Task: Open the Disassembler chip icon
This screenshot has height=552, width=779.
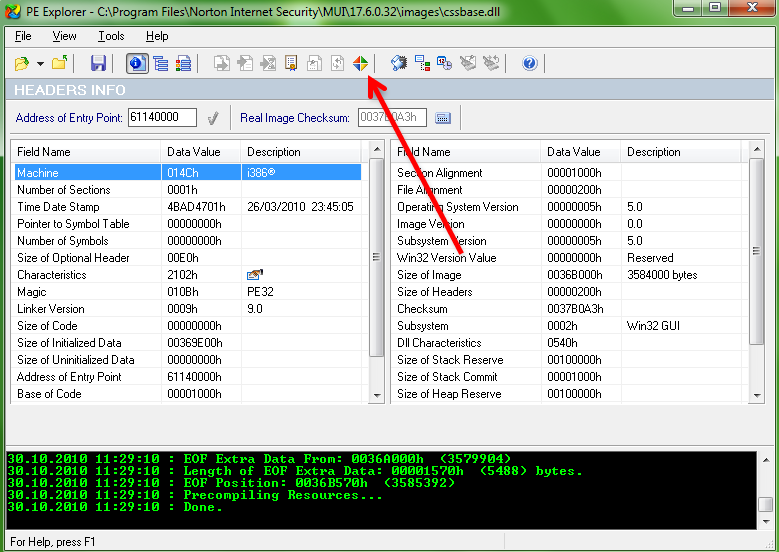Action: (399, 64)
